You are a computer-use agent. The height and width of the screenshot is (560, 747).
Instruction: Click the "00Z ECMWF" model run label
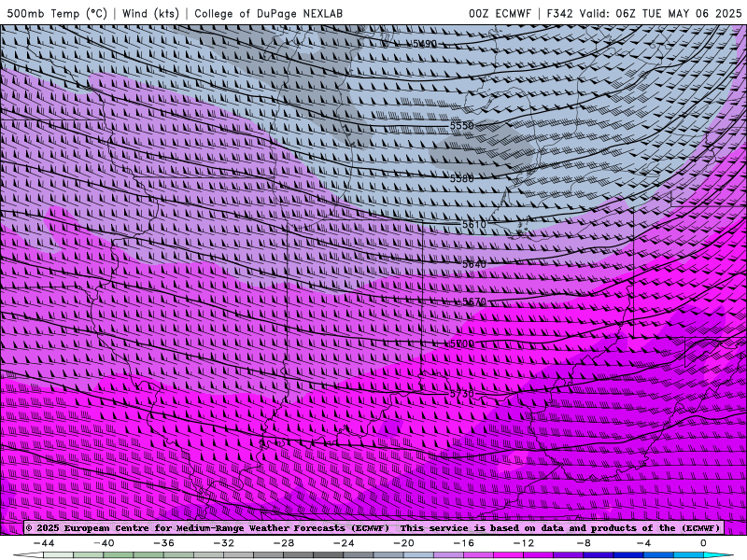click(x=500, y=13)
